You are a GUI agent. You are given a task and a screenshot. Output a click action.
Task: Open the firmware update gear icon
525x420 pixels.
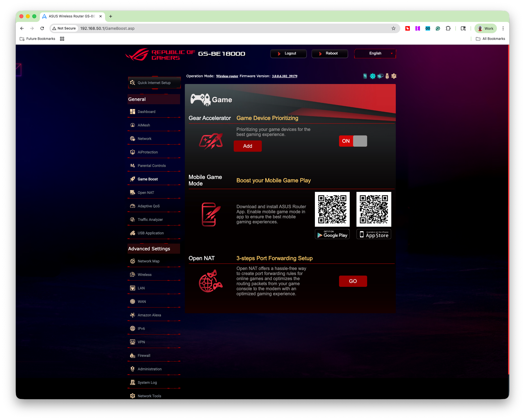pos(394,76)
